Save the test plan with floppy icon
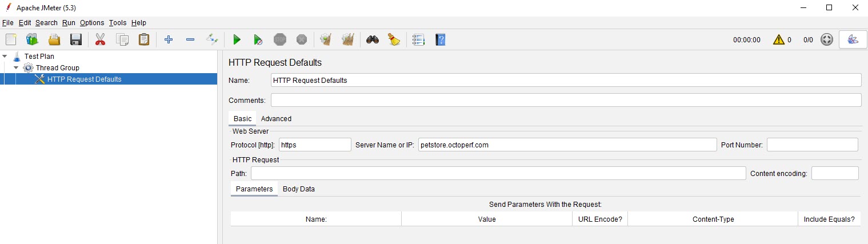868x244 pixels. click(76, 39)
